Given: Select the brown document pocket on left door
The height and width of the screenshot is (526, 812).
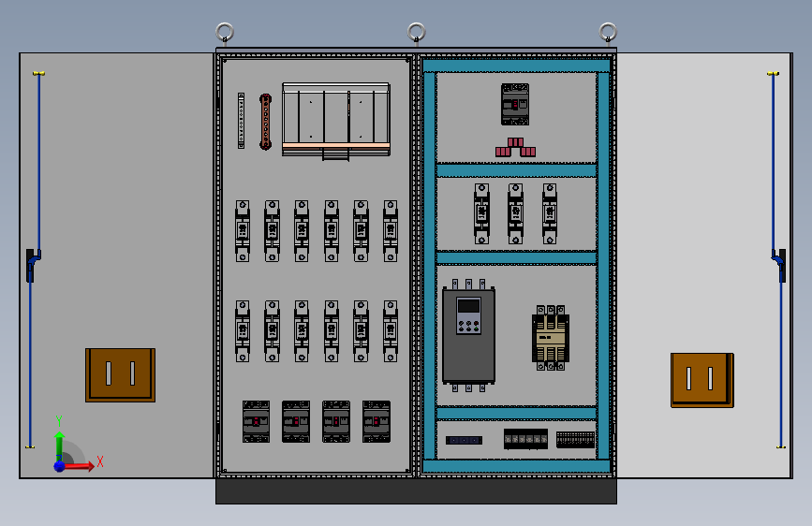Looking at the screenshot, I should tap(120, 375).
